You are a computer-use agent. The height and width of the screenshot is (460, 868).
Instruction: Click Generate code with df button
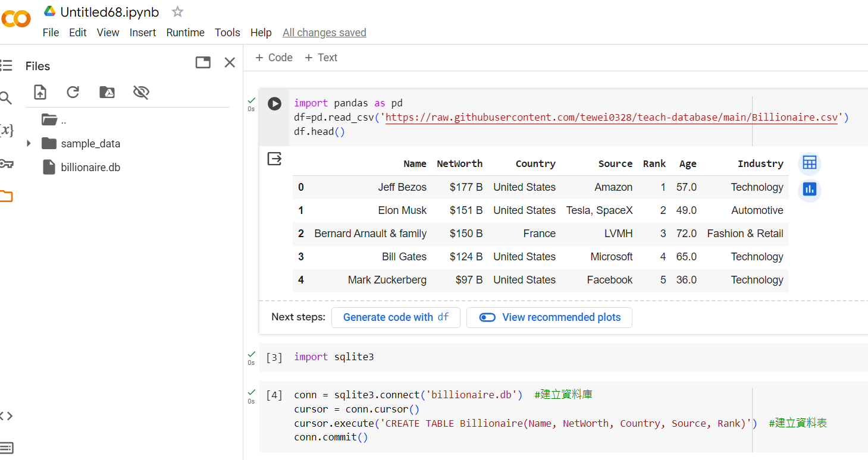[396, 317]
